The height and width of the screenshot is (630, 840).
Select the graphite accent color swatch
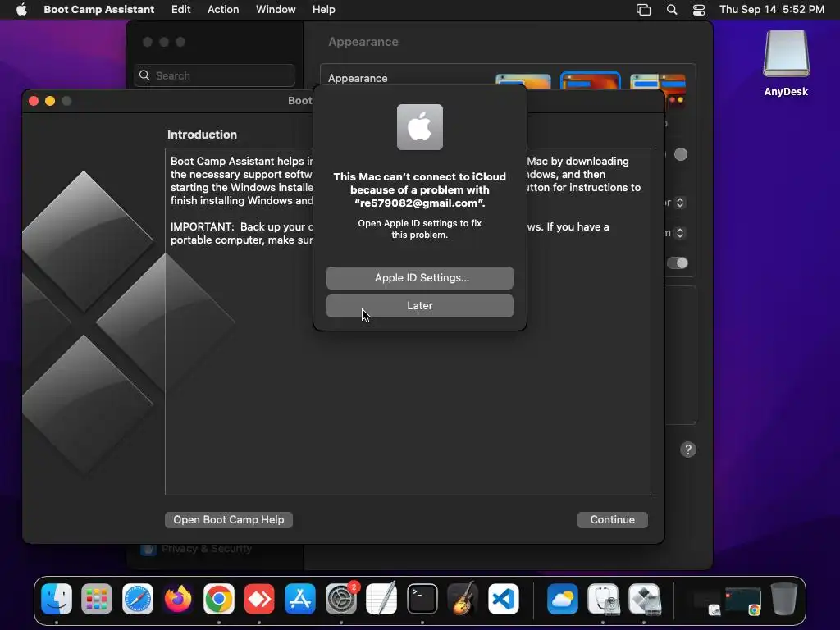click(680, 154)
